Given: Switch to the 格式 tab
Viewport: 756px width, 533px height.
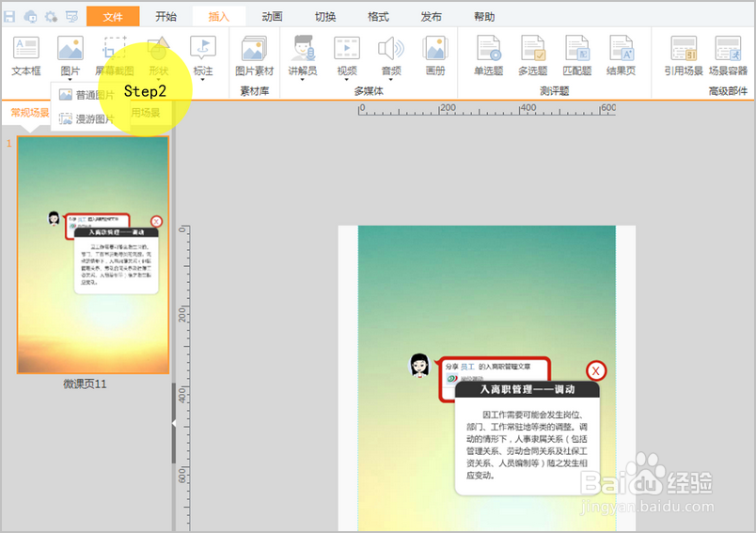Looking at the screenshot, I should click(x=378, y=17).
